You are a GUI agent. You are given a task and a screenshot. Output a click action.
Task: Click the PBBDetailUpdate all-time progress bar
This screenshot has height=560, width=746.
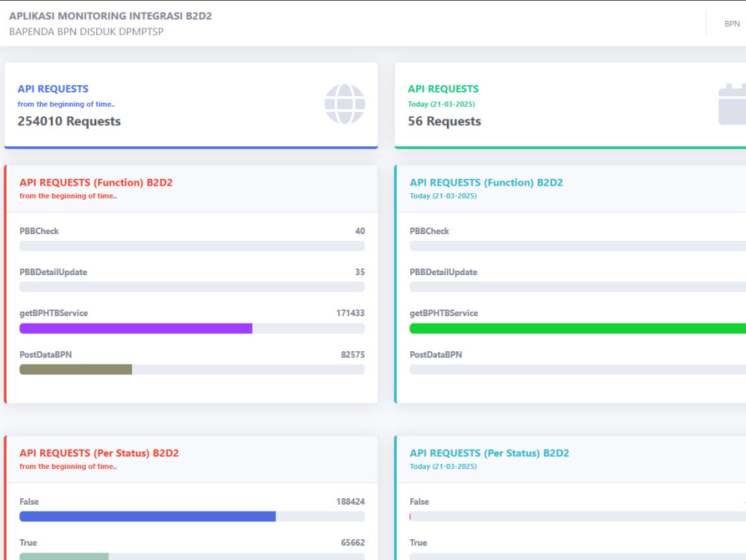point(192,286)
